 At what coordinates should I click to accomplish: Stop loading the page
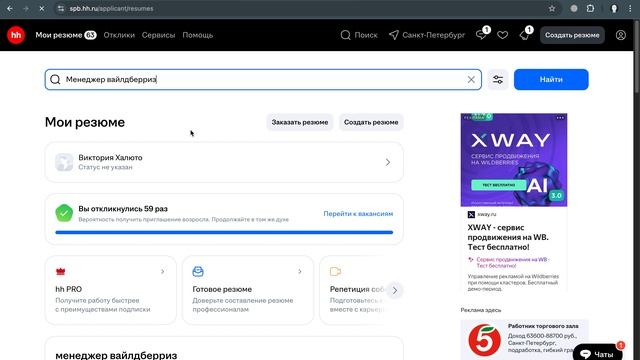(x=42, y=8)
